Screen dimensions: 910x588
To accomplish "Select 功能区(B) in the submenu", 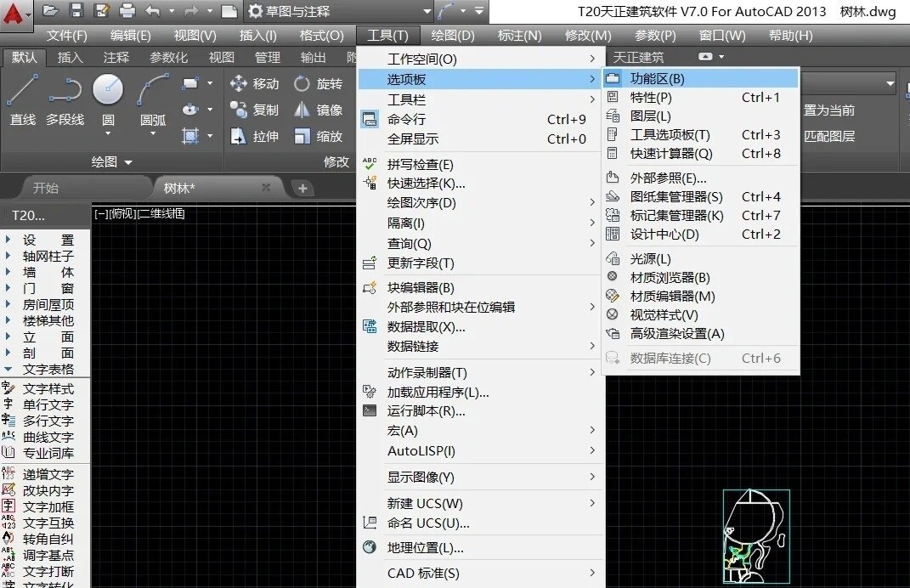I will (x=701, y=78).
